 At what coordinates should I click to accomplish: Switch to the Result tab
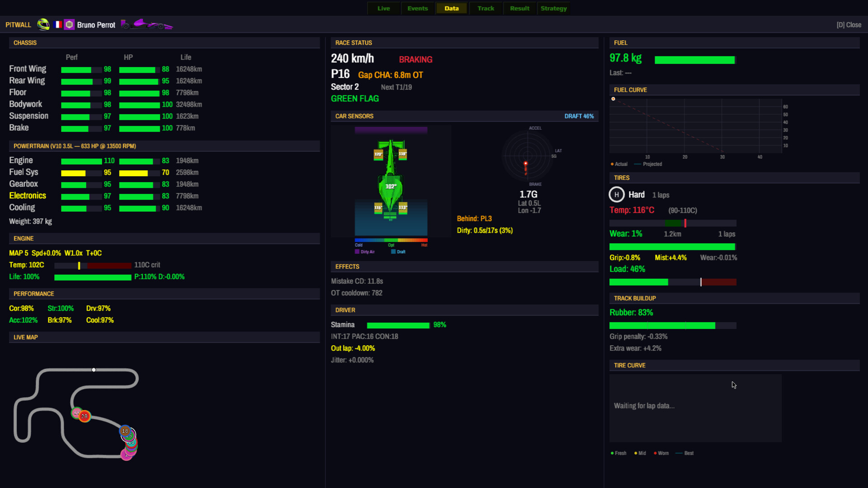point(519,8)
